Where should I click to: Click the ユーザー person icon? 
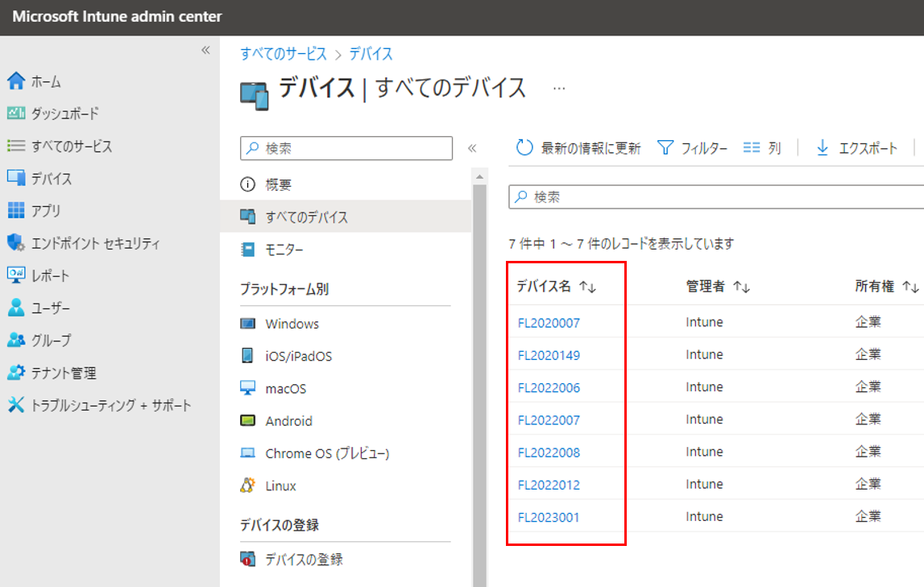(x=16, y=308)
